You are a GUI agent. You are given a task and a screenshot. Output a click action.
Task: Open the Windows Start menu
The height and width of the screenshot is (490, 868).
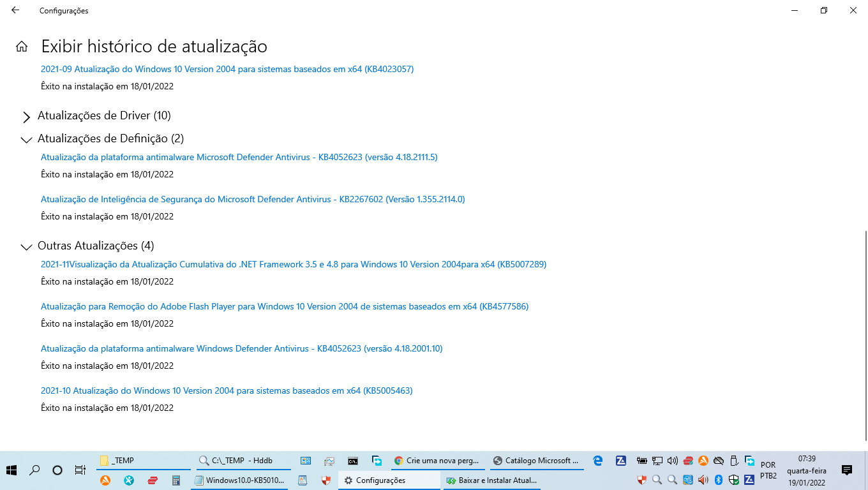click(x=11, y=470)
